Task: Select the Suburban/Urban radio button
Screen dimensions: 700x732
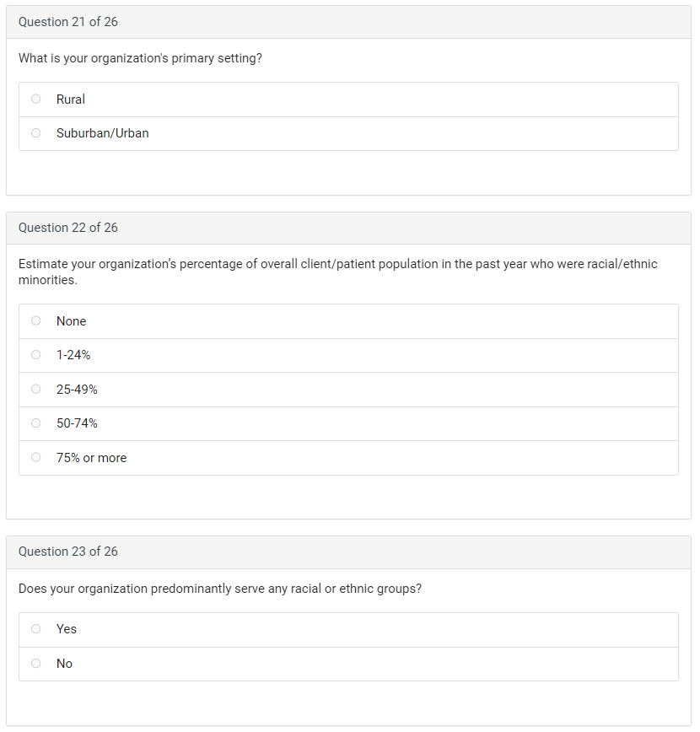Action: (35, 132)
